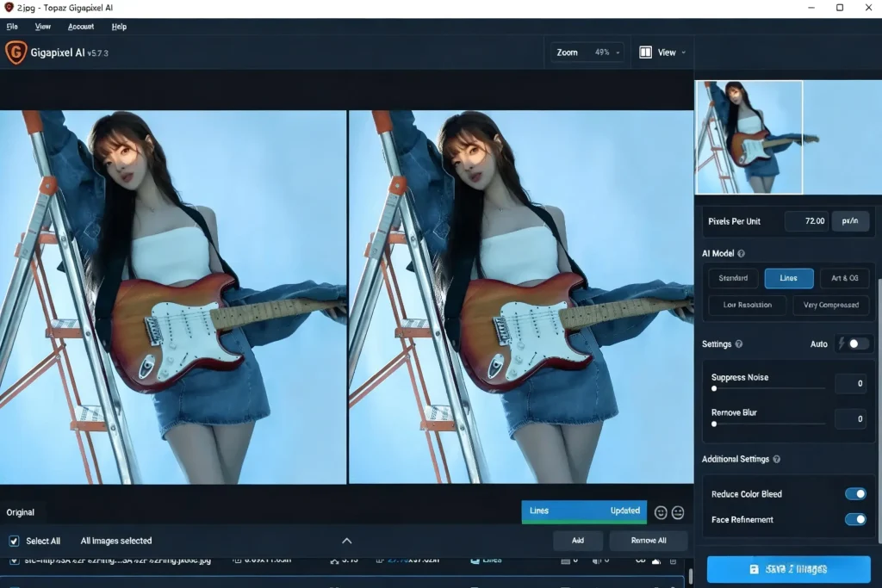Open the File menu
Screen dimensions: 882x588
[x=12, y=27]
